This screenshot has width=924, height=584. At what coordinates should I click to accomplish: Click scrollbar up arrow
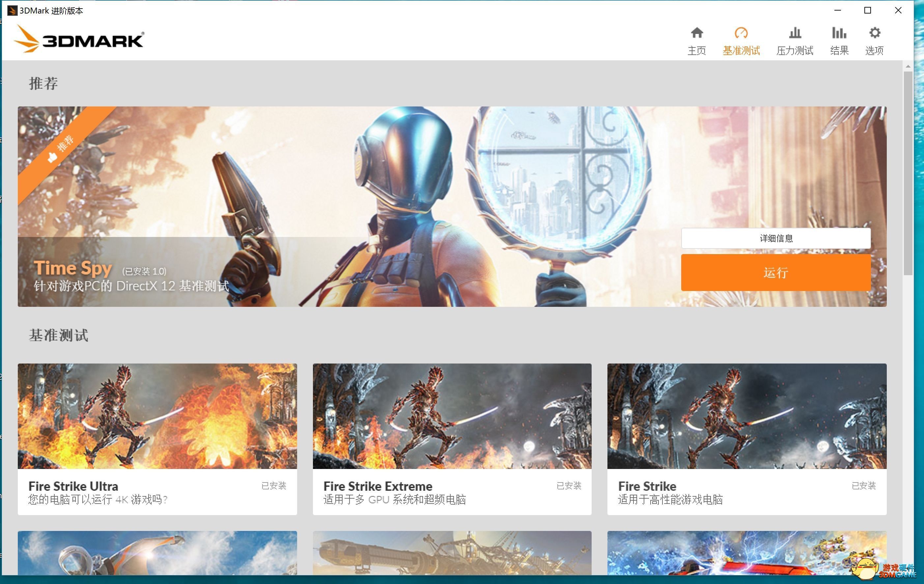click(908, 67)
